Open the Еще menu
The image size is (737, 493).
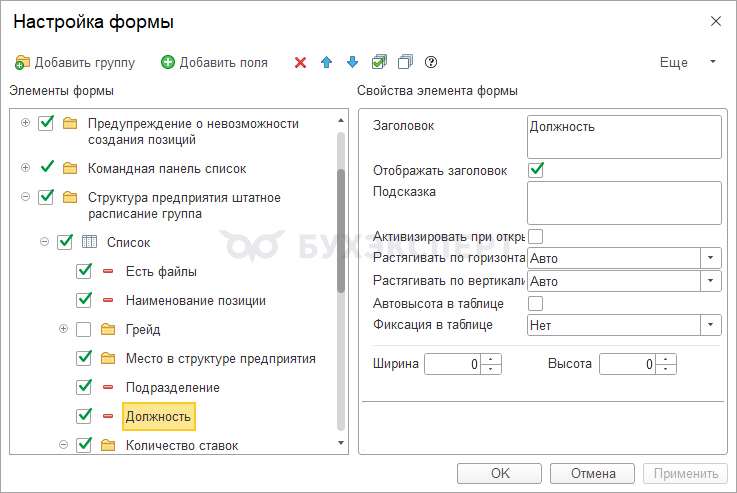[688, 62]
